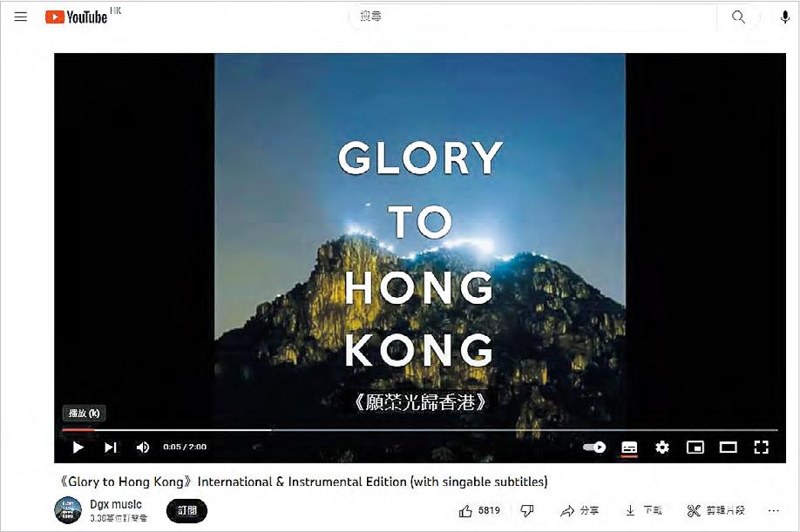This screenshot has width=800, height=532.
Task: Skip to the next video
Action: (x=110, y=448)
